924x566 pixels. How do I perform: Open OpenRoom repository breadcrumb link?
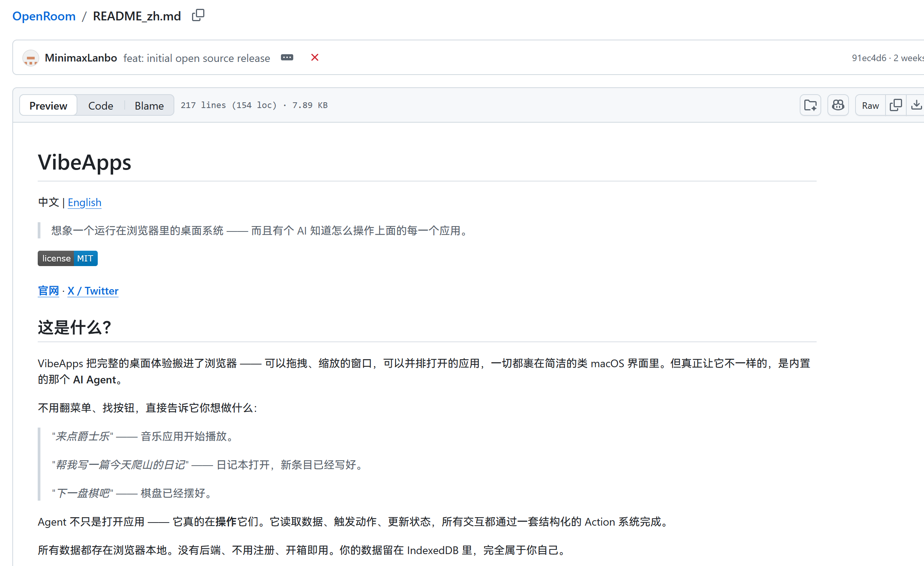pyautogui.click(x=44, y=16)
